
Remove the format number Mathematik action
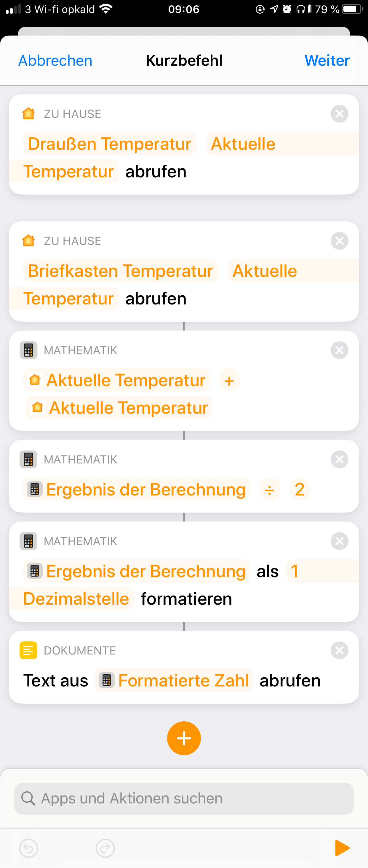tap(339, 541)
